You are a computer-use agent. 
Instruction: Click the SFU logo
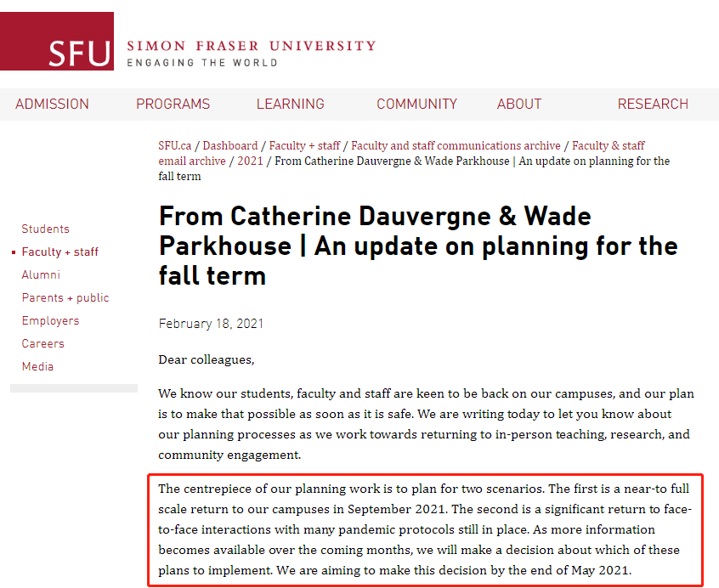pos(57,42)
